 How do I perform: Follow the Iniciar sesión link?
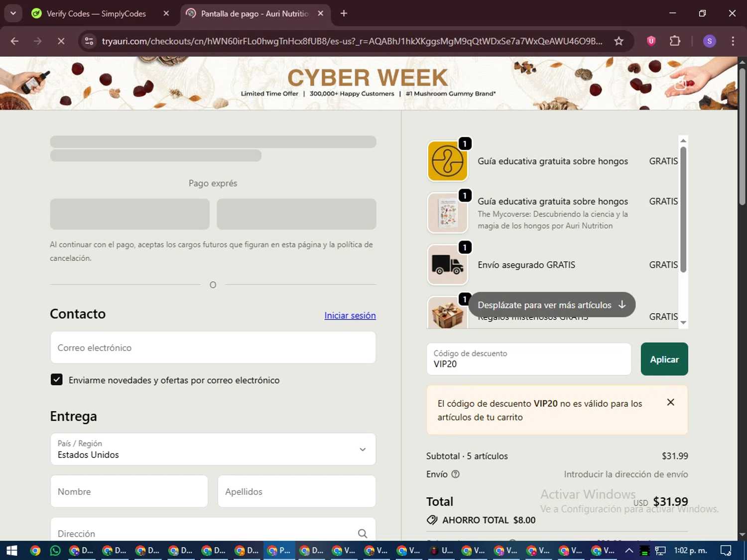tap(350, 316)
